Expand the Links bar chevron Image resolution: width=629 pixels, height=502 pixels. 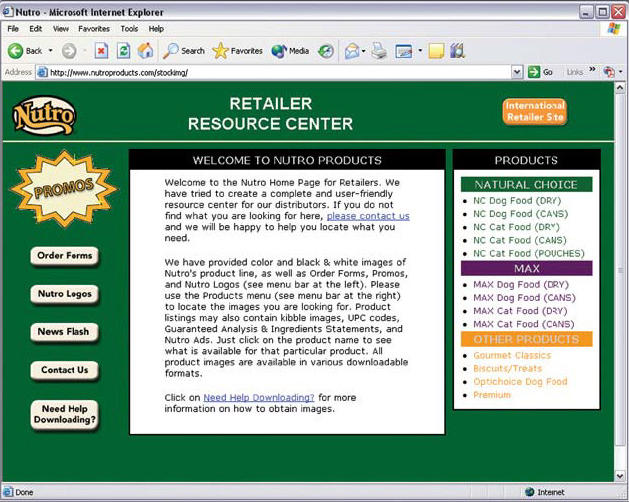pyautogui.click(x=592, y=70)
